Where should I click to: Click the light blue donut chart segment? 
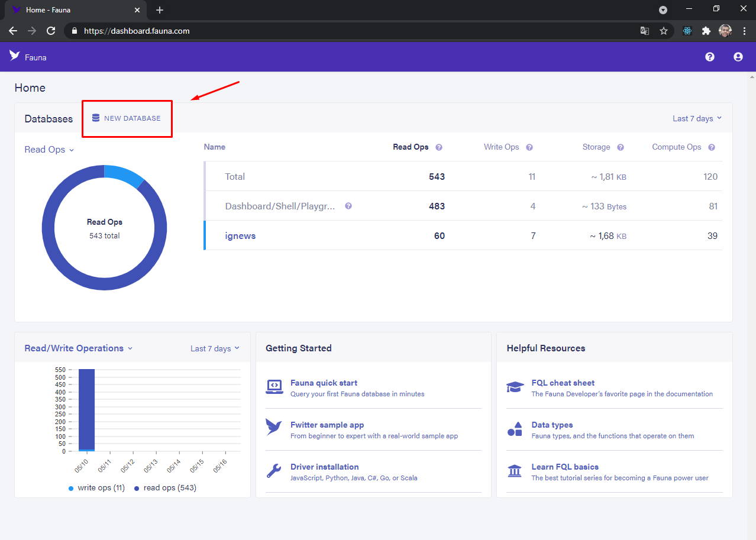point(126,175)
